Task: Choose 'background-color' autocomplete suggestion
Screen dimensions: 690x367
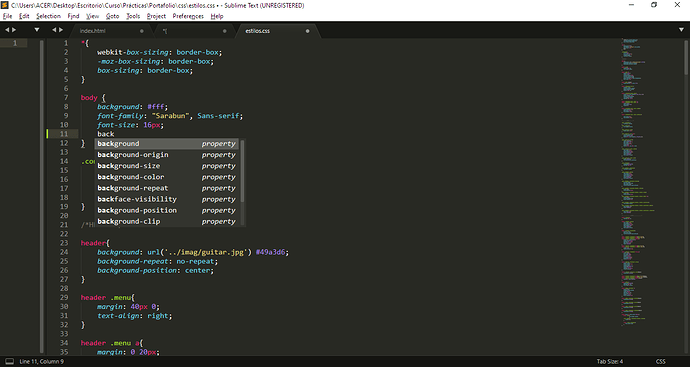Action: tap(167, 177)
